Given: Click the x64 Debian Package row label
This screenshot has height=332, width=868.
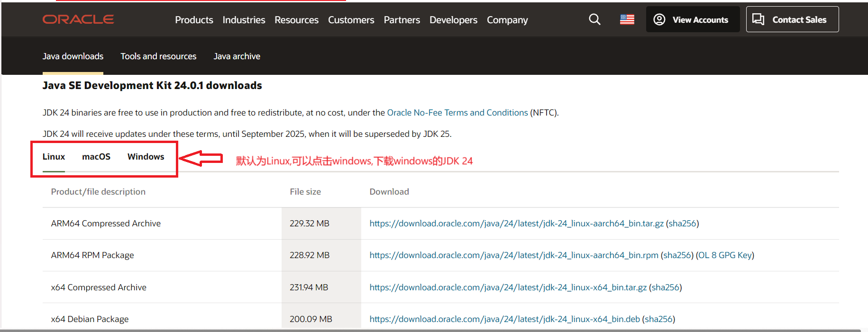Looking at the screenshot, I should point(90,319).
